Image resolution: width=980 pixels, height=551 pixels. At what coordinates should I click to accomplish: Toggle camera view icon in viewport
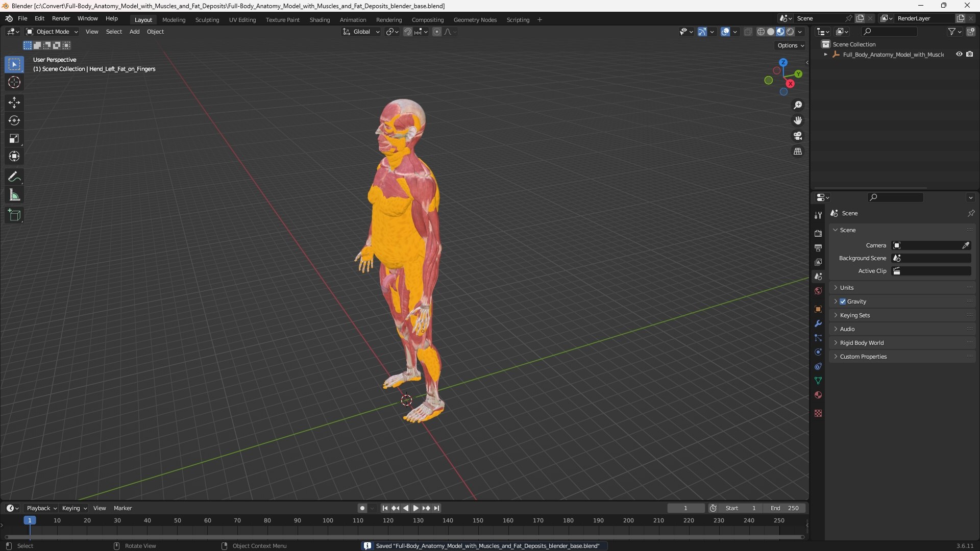(x=798, y=136)
